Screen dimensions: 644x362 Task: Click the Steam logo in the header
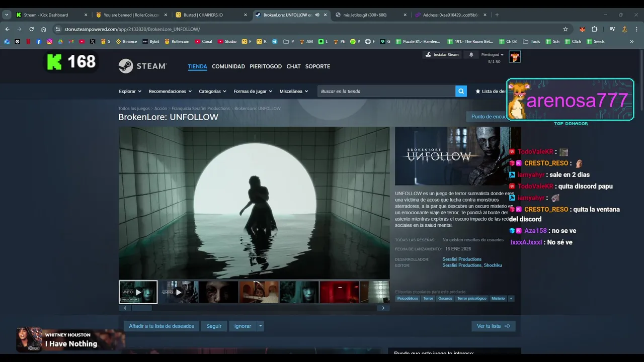pos(142,66)
